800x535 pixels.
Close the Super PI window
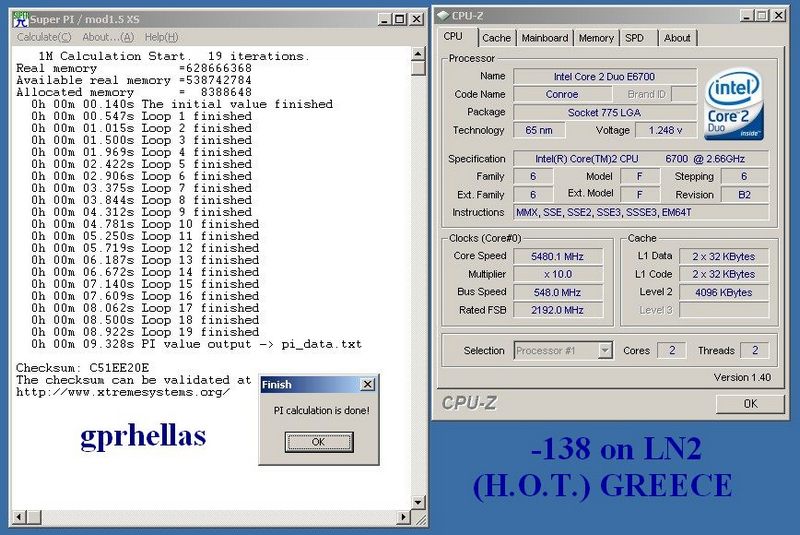pyautogui.click(x=417, y=19)
